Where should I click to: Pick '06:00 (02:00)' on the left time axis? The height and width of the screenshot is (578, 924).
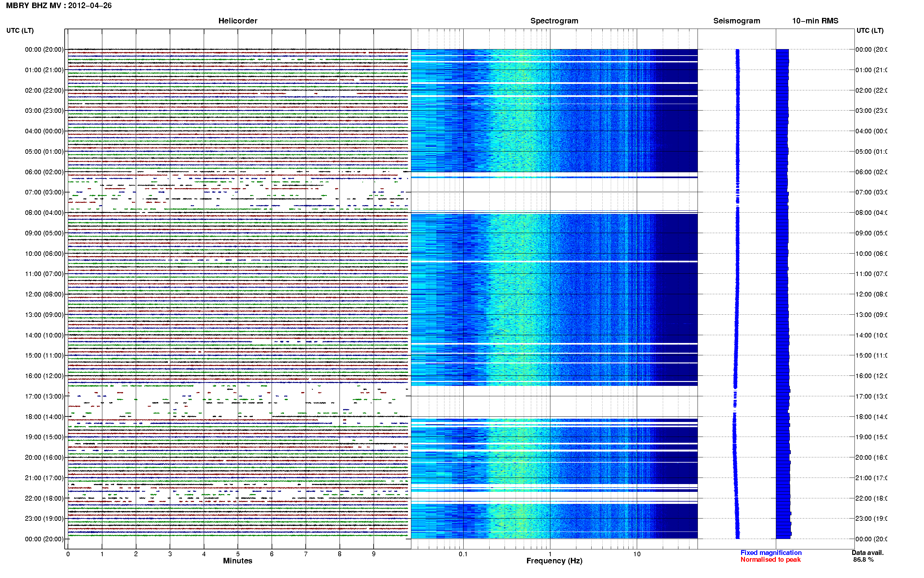(x=44, y=172)
